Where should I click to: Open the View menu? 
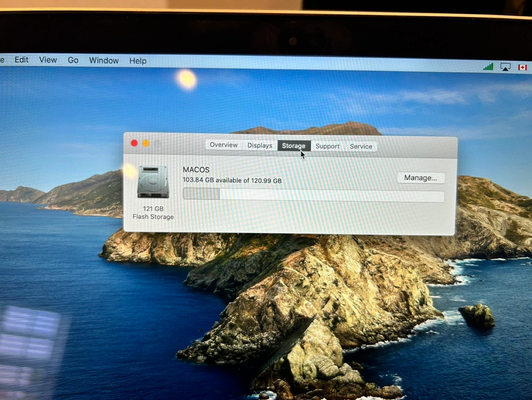(48, 60)
